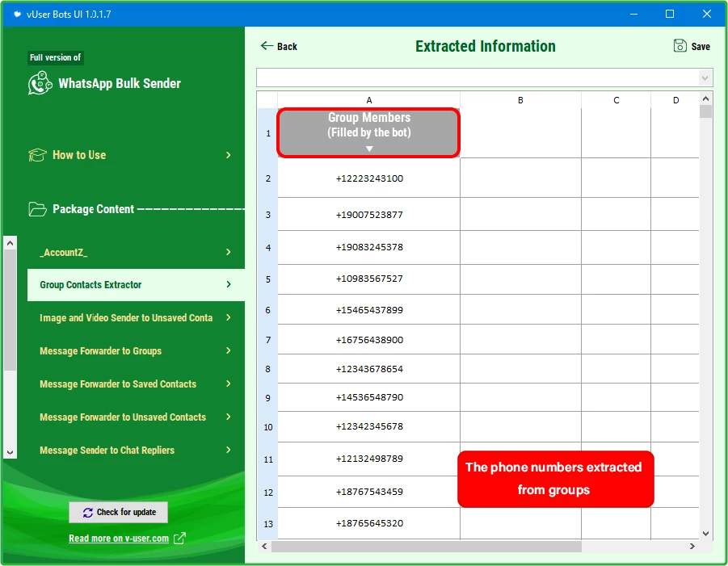
Task: Click the How to Use graduation cap icon
Action: (38, 155)
